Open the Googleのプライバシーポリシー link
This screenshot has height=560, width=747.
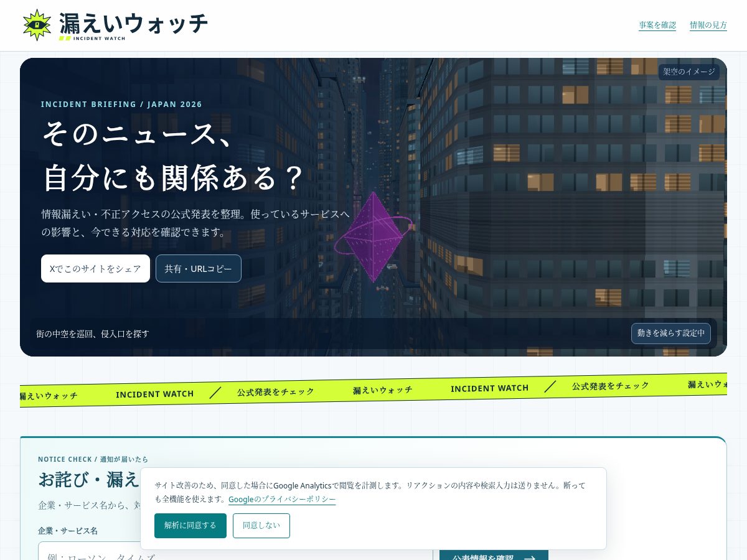282,500
